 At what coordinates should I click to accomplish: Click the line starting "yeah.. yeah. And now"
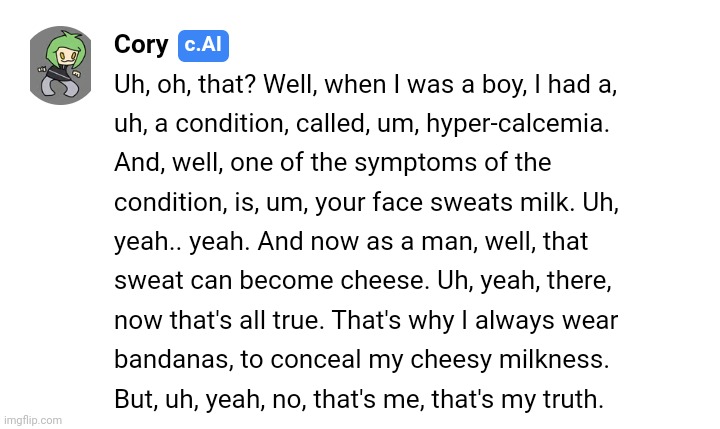coord(351,242)
